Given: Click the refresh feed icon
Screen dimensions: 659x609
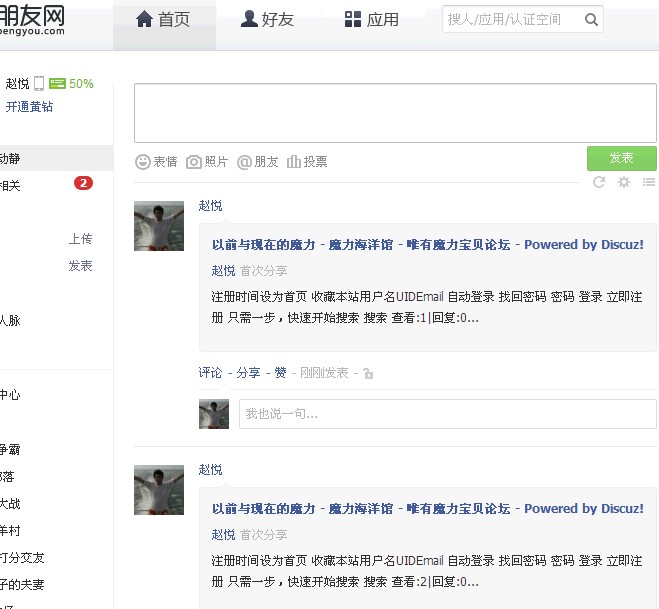Looking at the screenshot, I should point(599,182).
